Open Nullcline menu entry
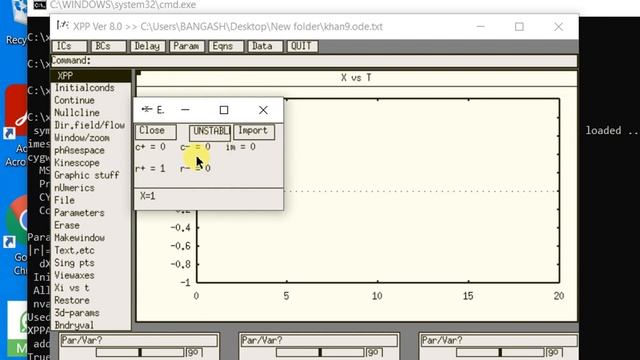The width and height of the screenshot is (640, 360). pos(77,113)
